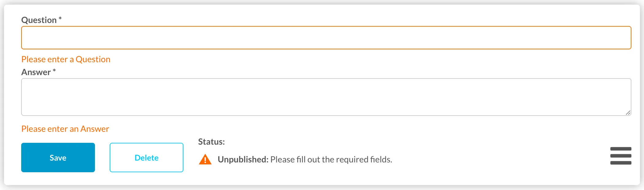Focus the empty Question input field

tap(326, 38)
